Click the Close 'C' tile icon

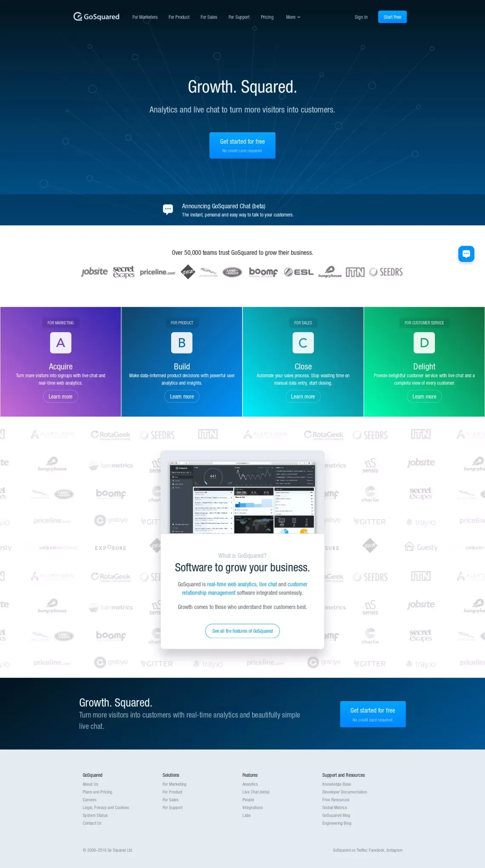tap(303, 343)
